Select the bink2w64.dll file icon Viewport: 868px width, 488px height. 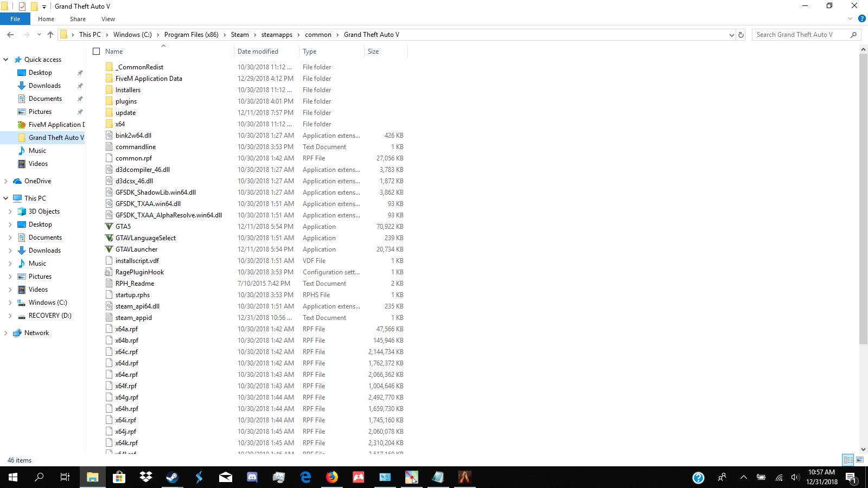point(109,136)
